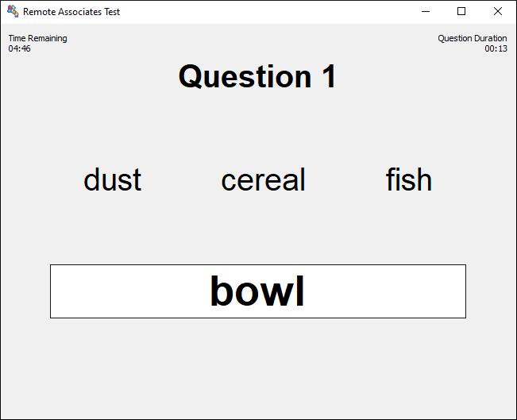The height and width of the screenshot is (420, 517).
Task: Click the "Remote Associates Test" window title text
Action: [71, 12]
